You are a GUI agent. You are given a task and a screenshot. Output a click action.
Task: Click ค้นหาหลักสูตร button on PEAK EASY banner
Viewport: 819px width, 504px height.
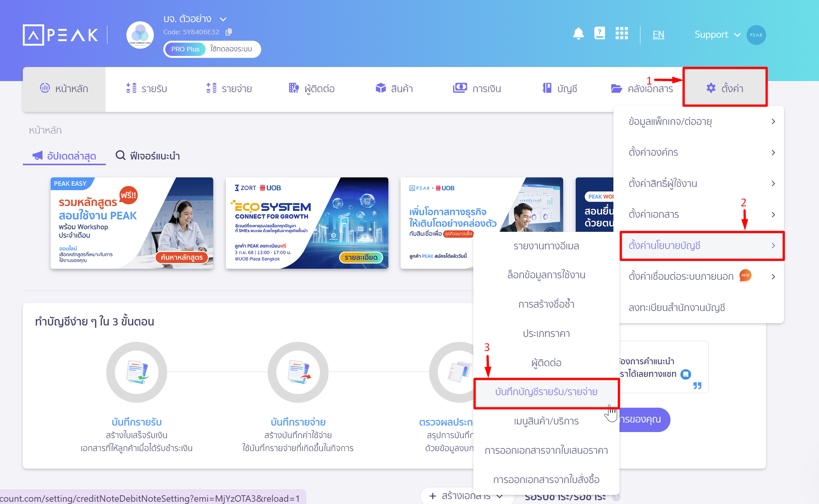(182, 257)
